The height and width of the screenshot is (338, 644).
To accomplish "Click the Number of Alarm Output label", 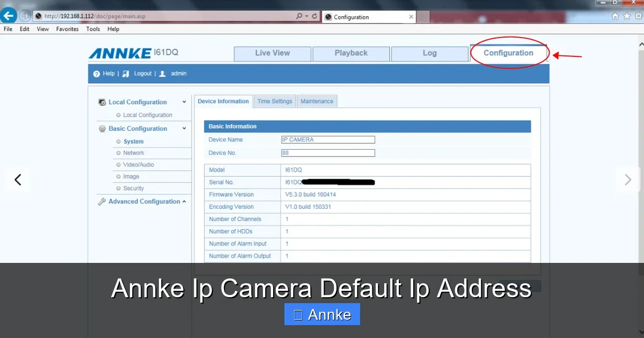I will pos(240,256).
